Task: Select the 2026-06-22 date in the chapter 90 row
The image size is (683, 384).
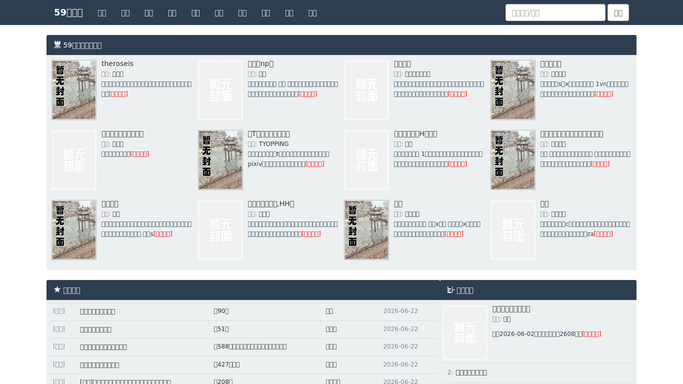Action: (400, 311)
